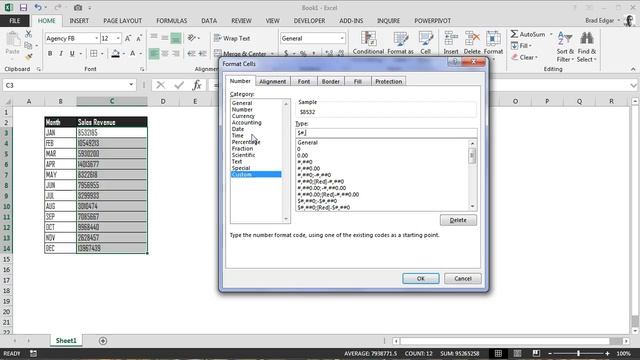The width and height of the screenshot is (640, 360).
Task: Click the Orientation text-angle icon
Action: (191, 38)
